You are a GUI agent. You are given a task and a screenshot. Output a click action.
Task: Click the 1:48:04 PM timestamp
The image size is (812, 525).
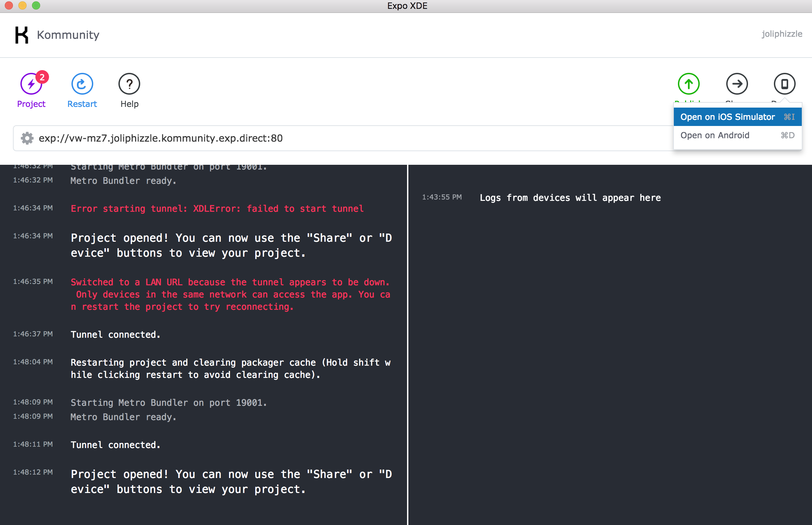(33, 362)
